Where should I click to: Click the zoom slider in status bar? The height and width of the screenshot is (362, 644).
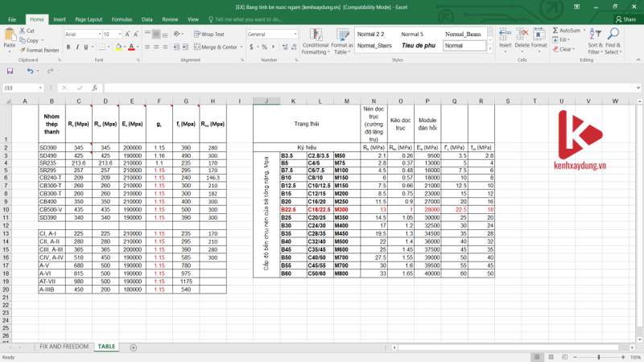click(x=598, y=357)
